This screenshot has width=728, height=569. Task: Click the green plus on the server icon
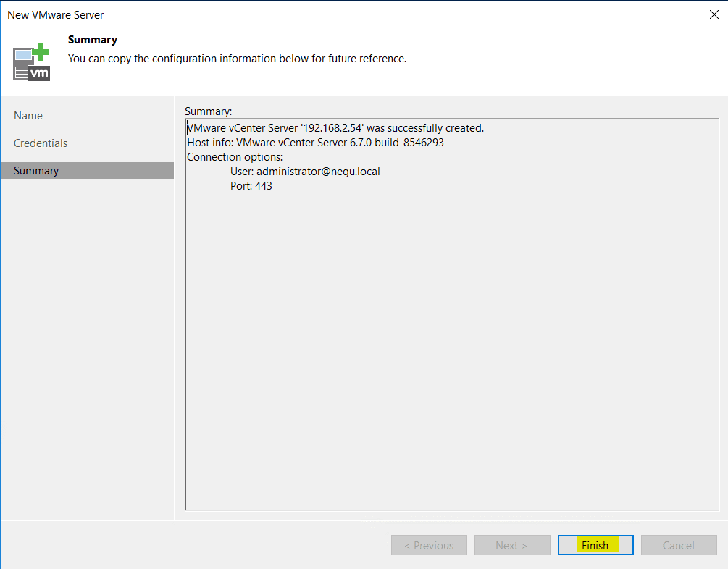pyautogui.click(x=41, y=50)
